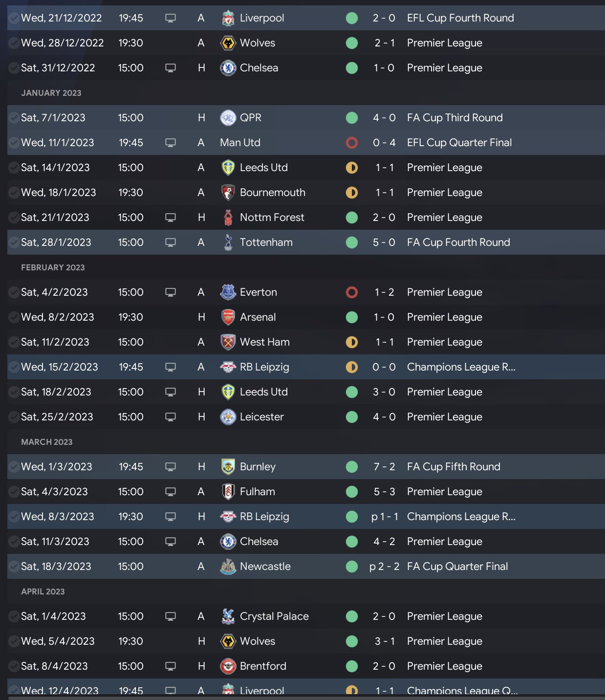Collapse the APRIL 2023 month header
The image size is (605, 700).
click(43, 591)
